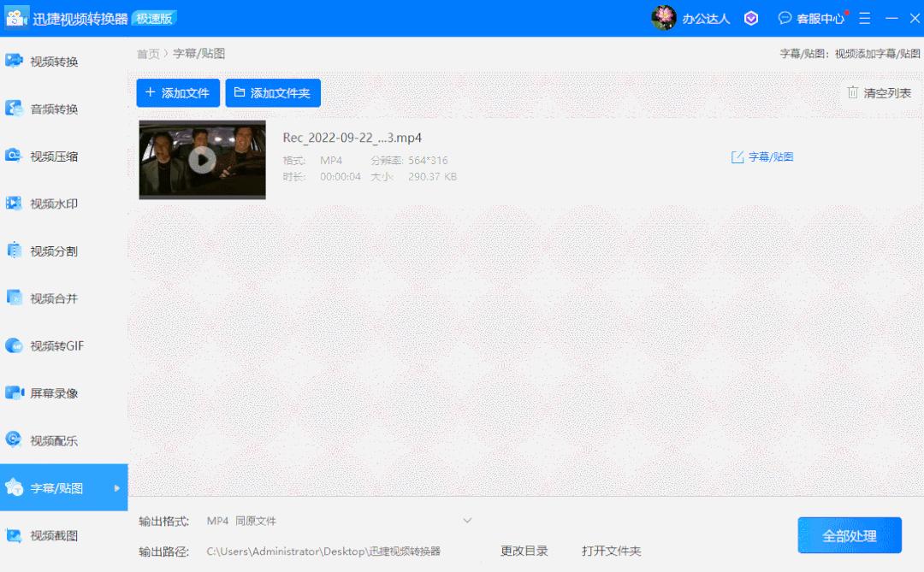
Task: Open the hamburger menu in the title bar
Action: pos(864,17)
